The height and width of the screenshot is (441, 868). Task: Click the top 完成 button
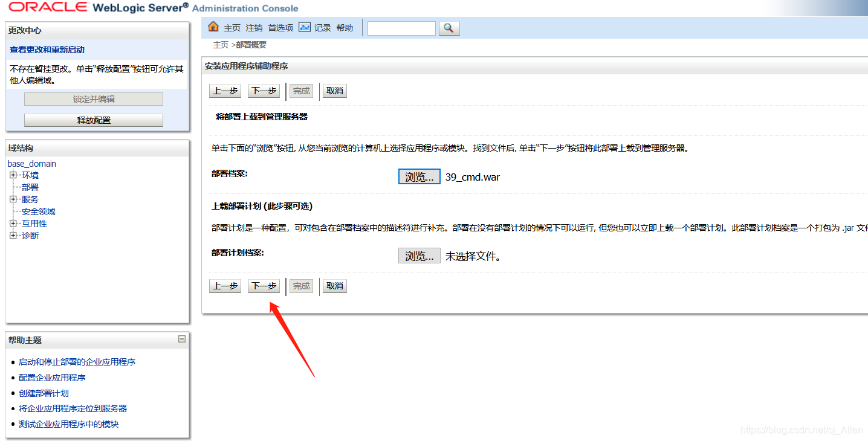pos(301,91)
